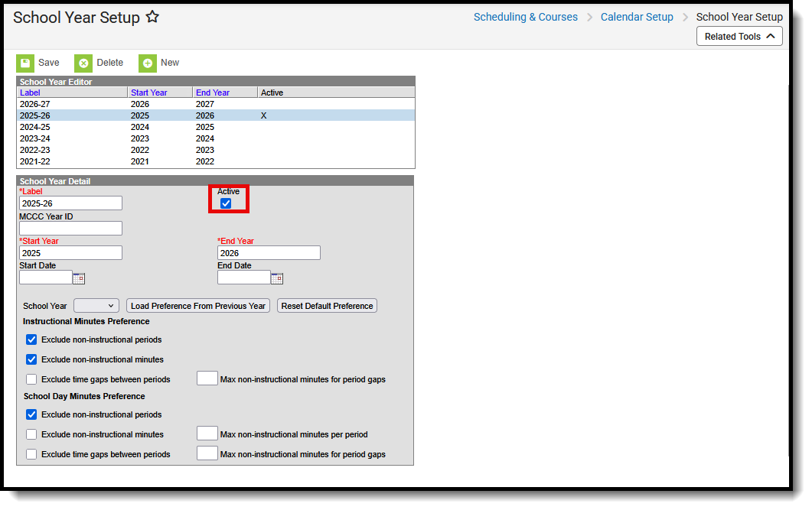Open the School Year dropdown
The height and width of the screenshot is (510, 812).
[96, 305]
